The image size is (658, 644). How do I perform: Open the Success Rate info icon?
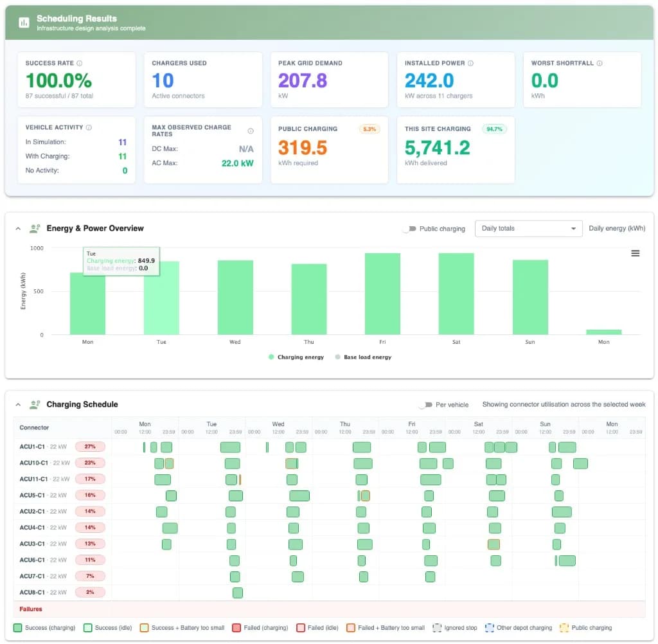[79, 63]
